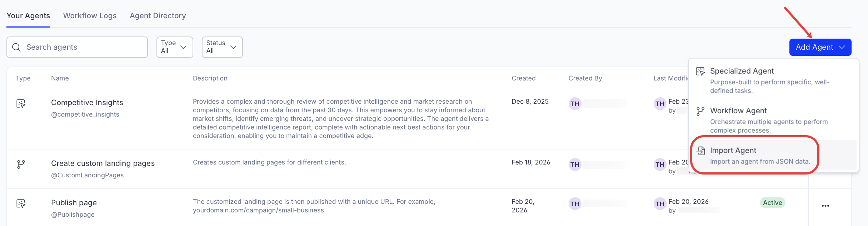The width and height of the screenshot is (868, 226).
Task: Open the Agent Directory tab
Action: pos(158,16)
